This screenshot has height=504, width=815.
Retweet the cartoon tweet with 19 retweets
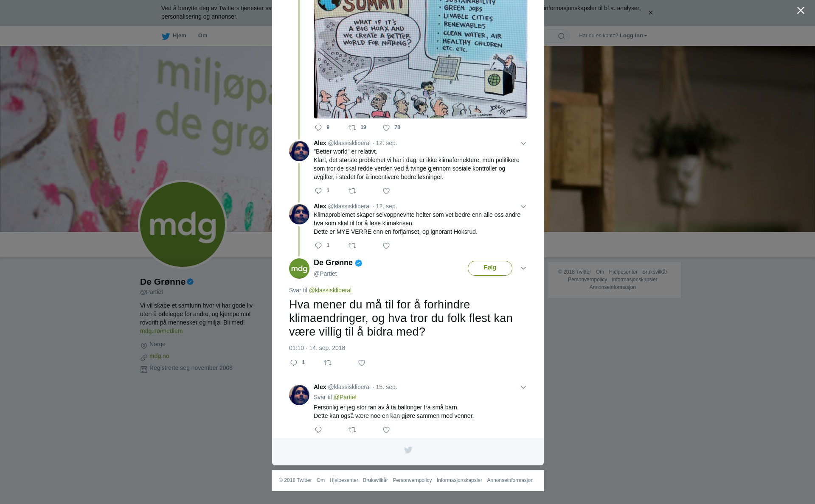pos(352,128)
